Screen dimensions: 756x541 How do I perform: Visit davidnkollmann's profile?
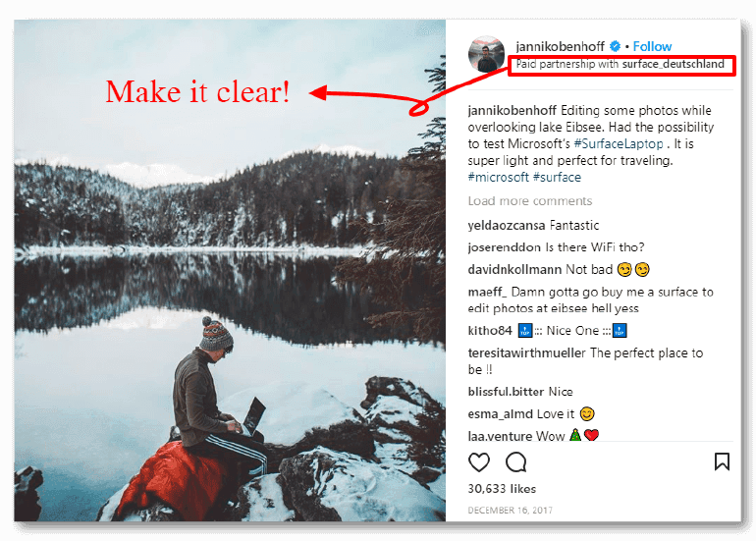point(514,270)
